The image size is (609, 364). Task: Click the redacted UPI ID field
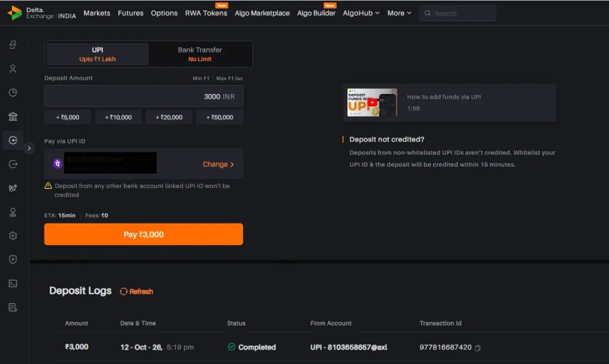[110, 163]
